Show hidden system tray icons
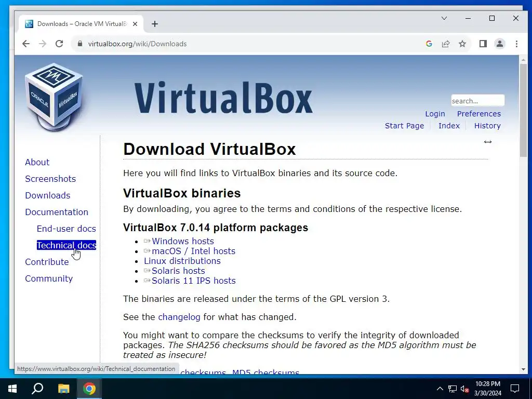Image resolution: width=532 pixels, height=399 pixels. [x=440, y=389]
